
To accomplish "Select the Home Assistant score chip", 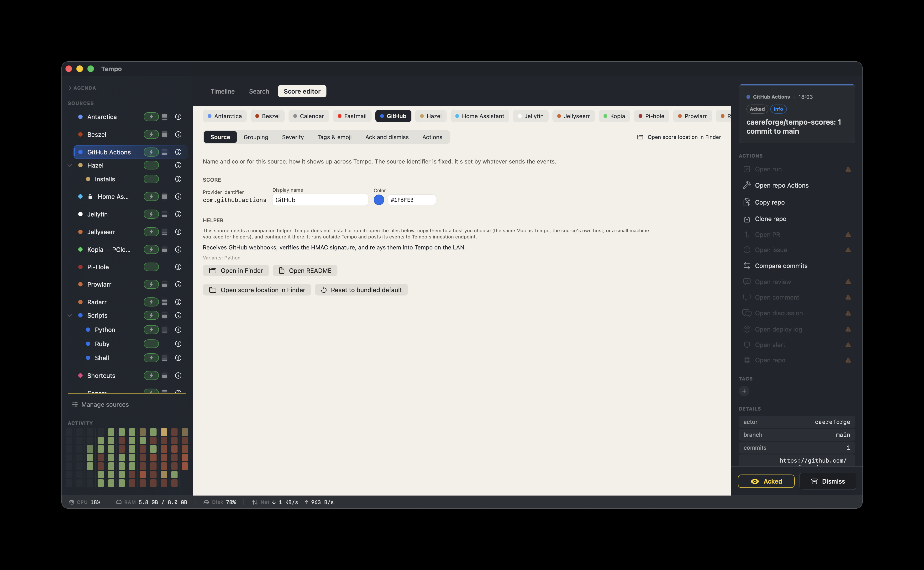I will pos(479,116).
